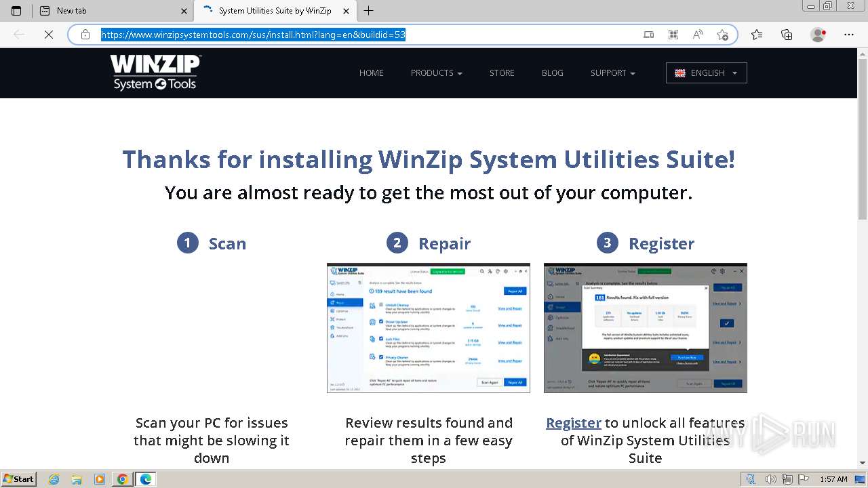Image resolution: width=868 pixels, height=488 pixels.
Task: Open the ENGLISH language selector
Action: (706, 73)
